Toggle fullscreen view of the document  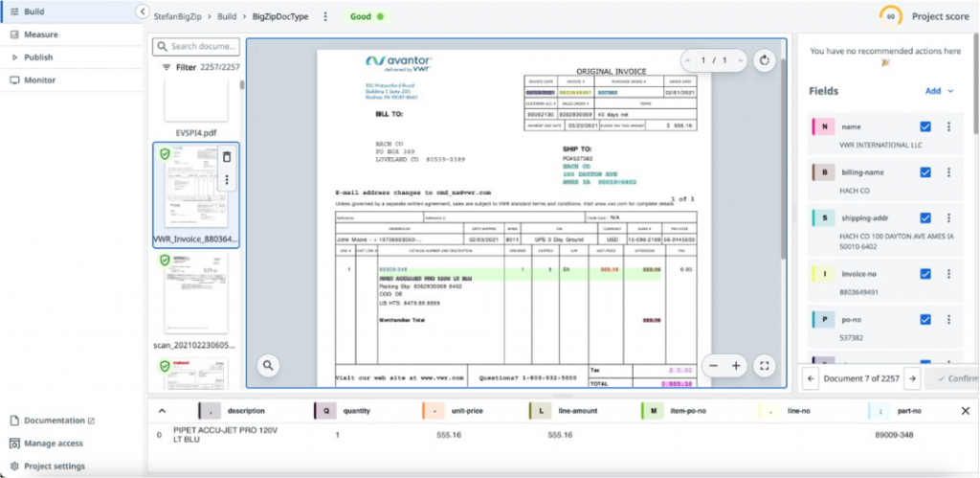(x=764, y=365)
